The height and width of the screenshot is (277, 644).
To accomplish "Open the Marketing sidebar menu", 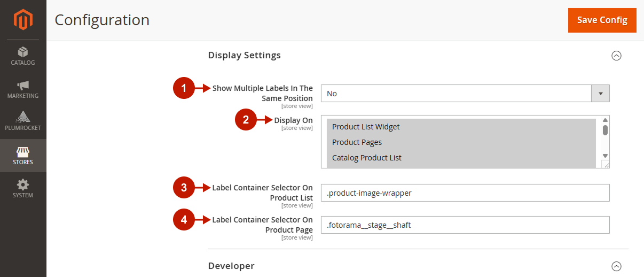I will pos(23,89).
